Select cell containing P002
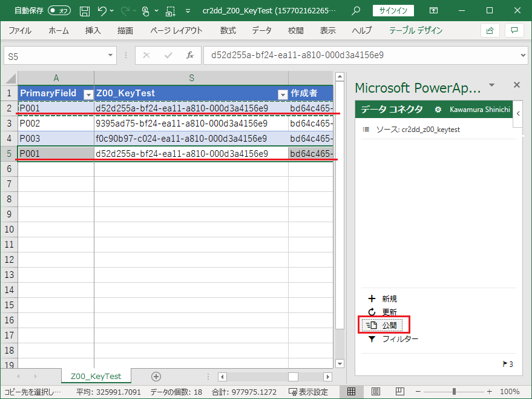532x399 pixels. click(x=56, y=123)
